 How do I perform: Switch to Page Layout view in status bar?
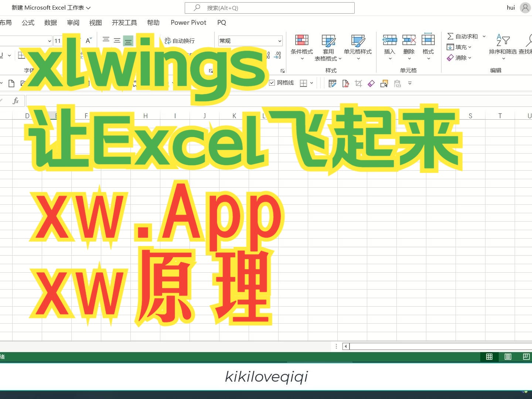(x=508, y=357)
